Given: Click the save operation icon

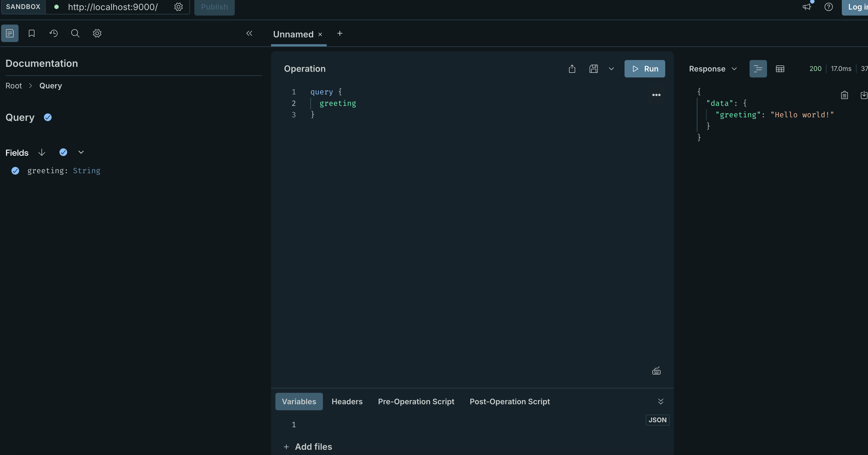Looking at the screenshot, I should [593, 69].
